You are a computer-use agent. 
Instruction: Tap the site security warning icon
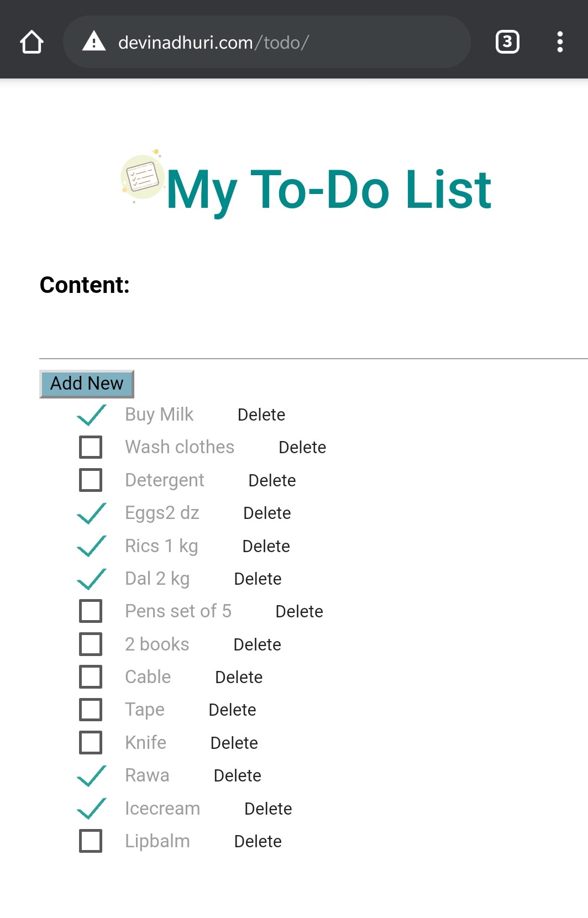[94, 41]
